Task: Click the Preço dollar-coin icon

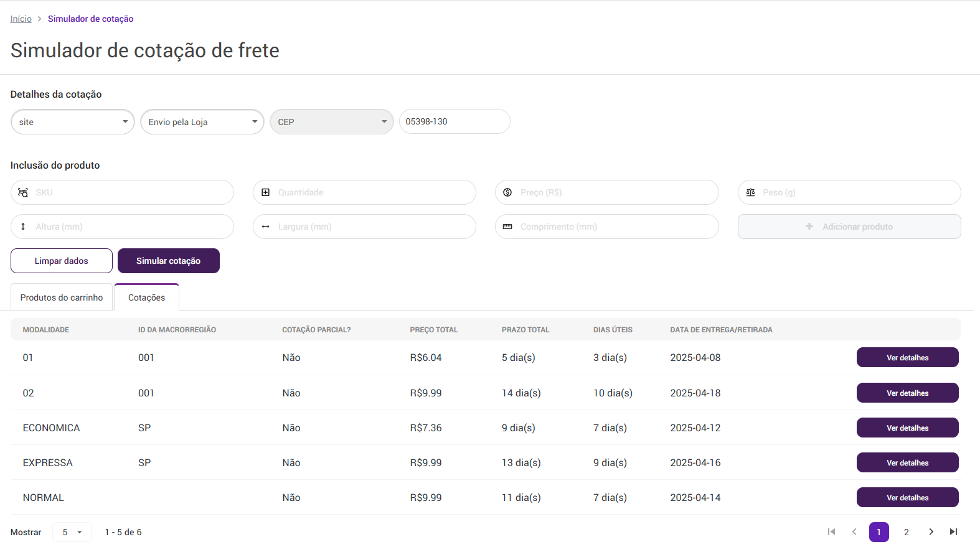Action: pos(507,193)
